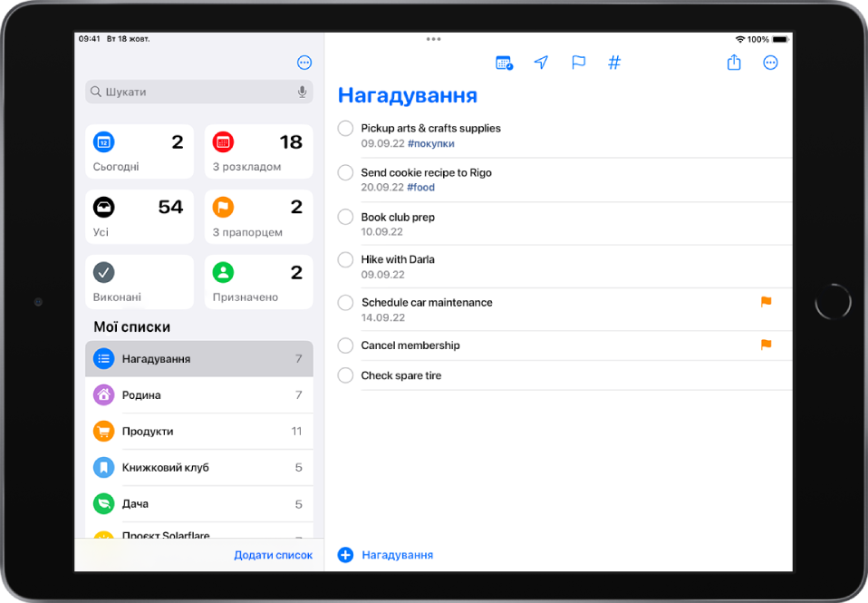Tap the microphone icon in search field

[302, 92]
